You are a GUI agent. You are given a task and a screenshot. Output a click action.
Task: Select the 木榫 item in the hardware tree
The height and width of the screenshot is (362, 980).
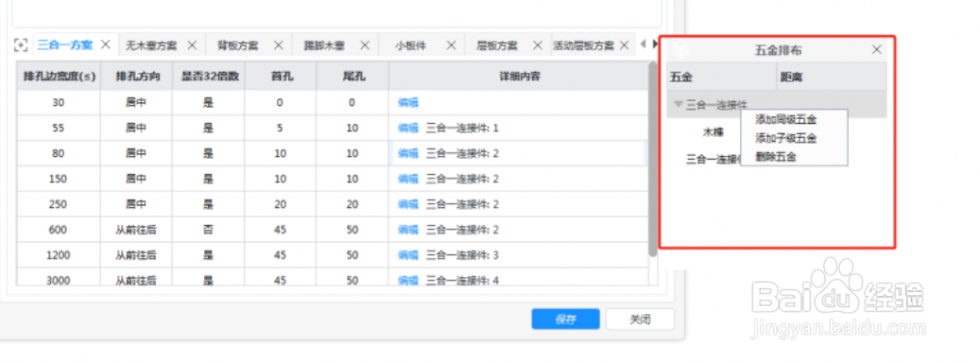pos(714,132)
